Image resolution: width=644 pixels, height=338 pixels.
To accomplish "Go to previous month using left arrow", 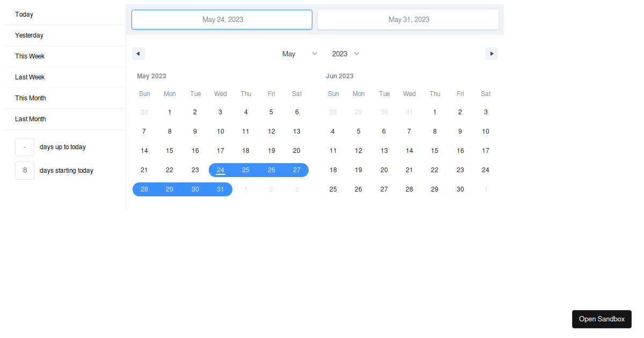I will [138, 54].
